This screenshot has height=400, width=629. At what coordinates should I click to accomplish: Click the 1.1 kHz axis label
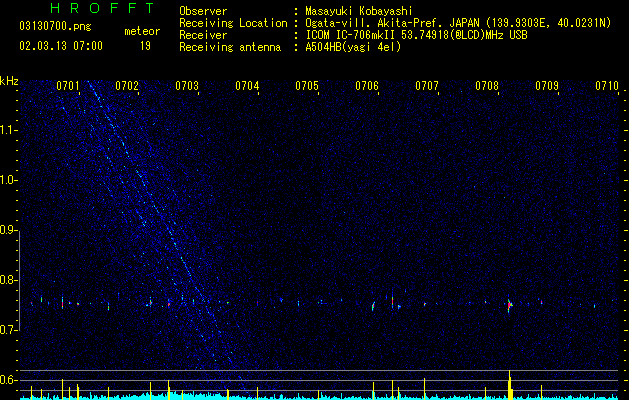pyautogui.click(x=8, y=130)
